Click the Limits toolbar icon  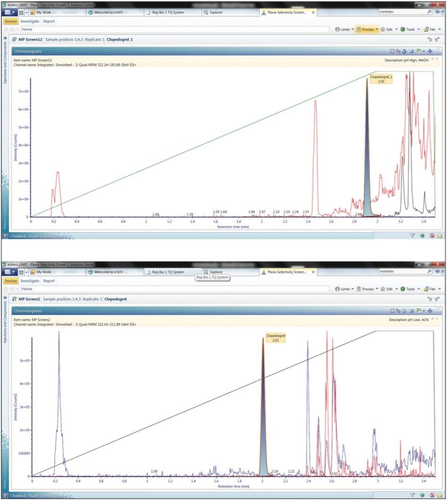tap(338, 29)
